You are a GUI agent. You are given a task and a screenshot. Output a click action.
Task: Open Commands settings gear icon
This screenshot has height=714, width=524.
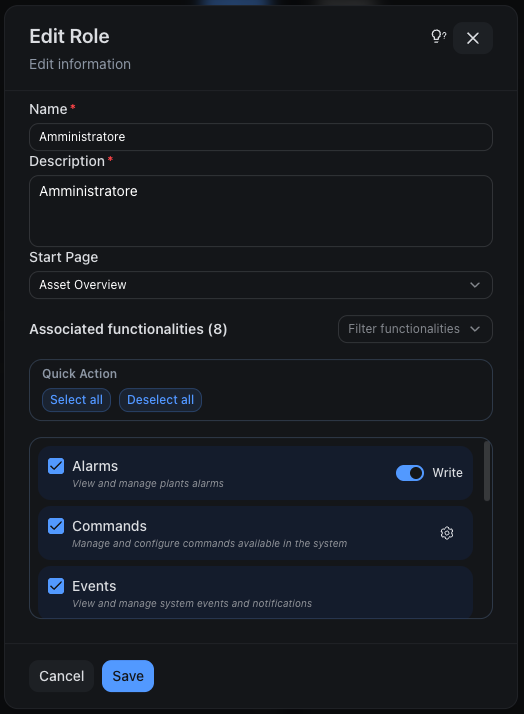click(447, 533)
